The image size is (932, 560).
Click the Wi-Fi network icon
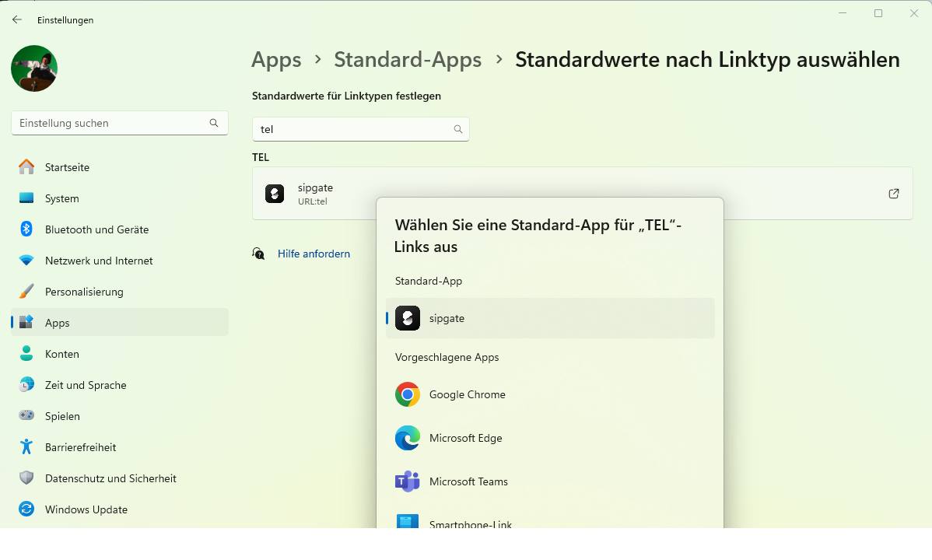click(26, 261)
